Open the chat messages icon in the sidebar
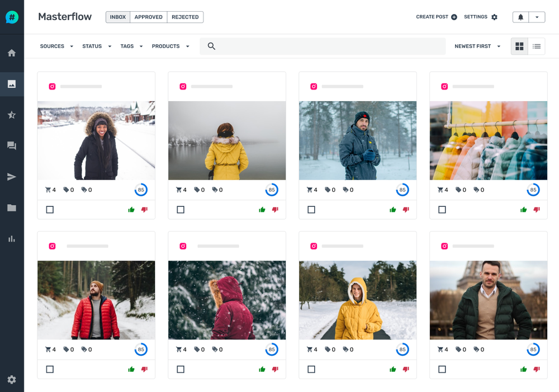The height and width of the screenshot is (392, 559). [x=12, y=145]
